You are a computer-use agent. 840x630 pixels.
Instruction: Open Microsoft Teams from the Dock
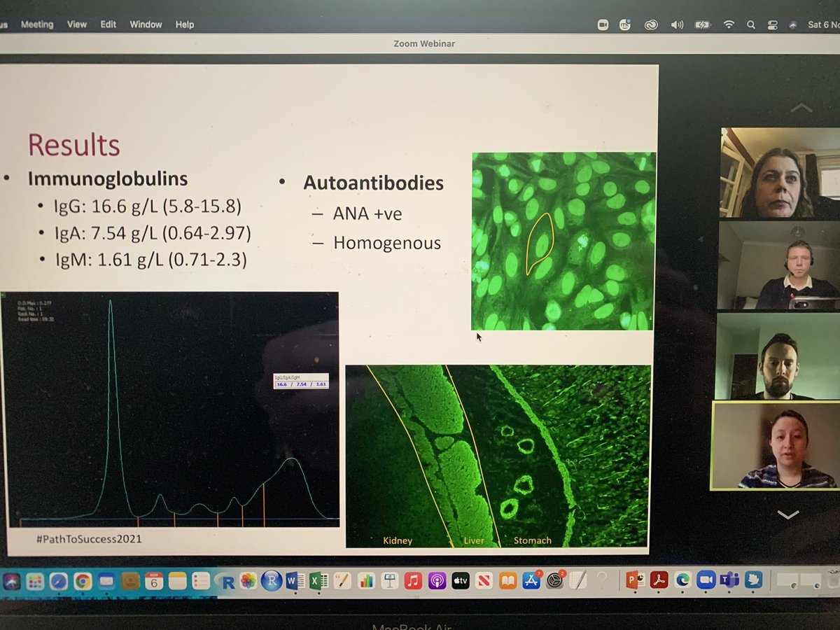pyautogui.click(x=729, y=581)
